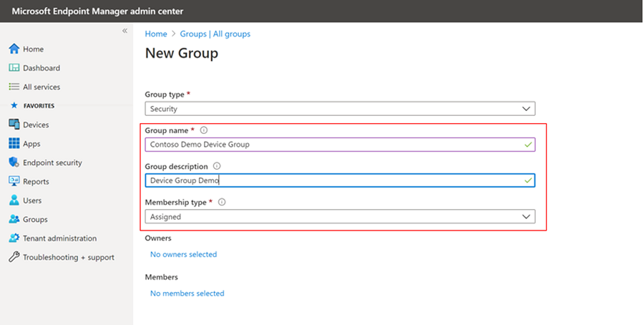Screen dimensions: 644x325
Task: Open Dashboard in the left navigation
Action: tap(42, 68)
